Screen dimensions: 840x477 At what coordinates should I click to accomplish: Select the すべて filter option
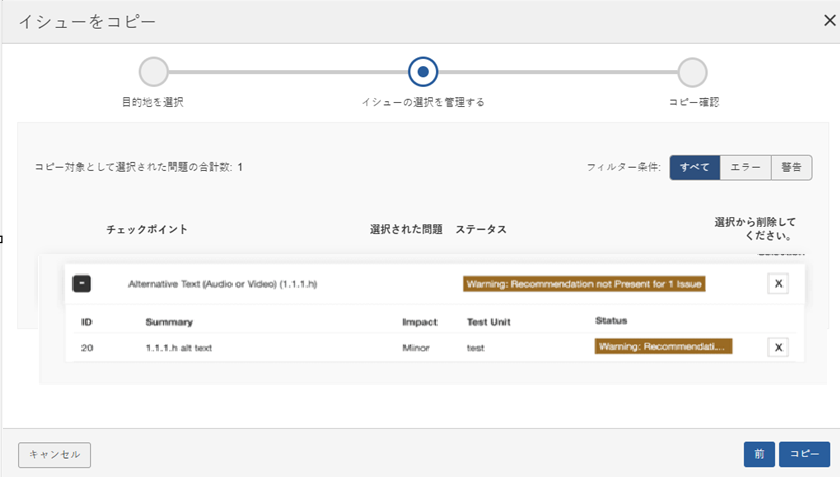pos(695,167)
